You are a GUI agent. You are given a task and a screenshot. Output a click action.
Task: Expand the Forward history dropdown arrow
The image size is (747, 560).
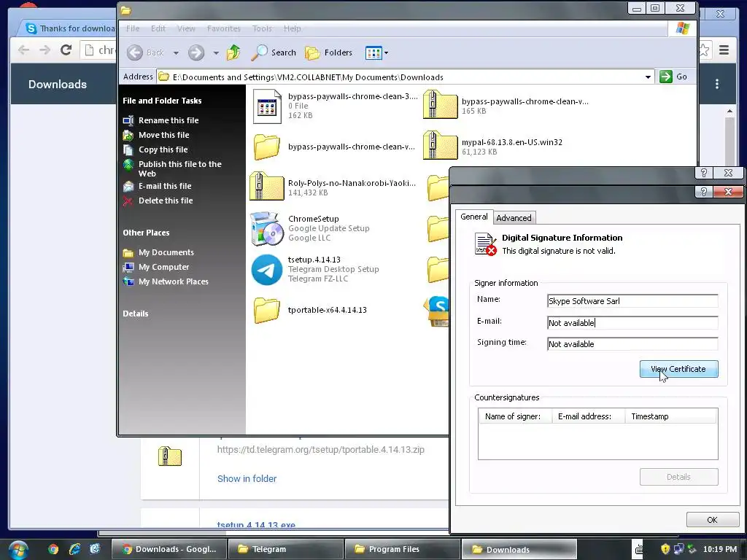pos(216,52)
